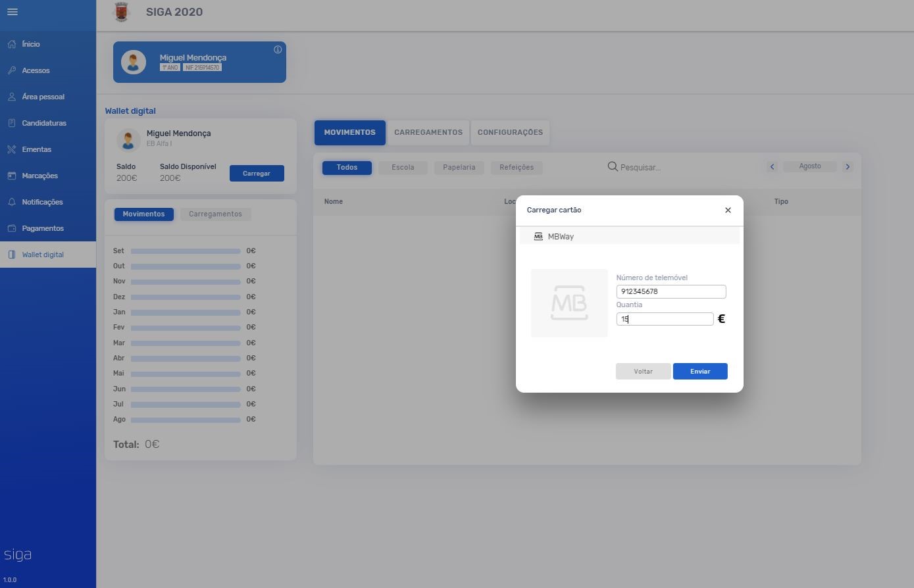This screenshot has height=588, width=914.
Task: Open the Configurações tab
Action: 510,132
